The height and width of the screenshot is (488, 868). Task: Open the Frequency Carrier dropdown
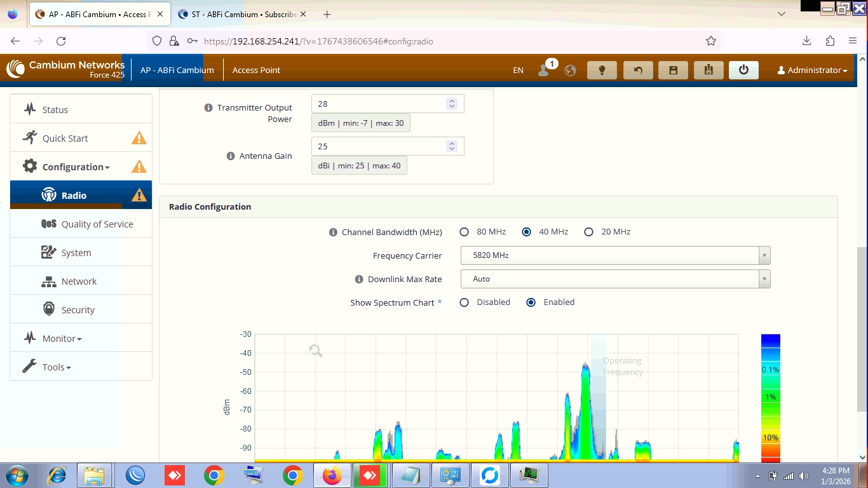tap(615, 255)
